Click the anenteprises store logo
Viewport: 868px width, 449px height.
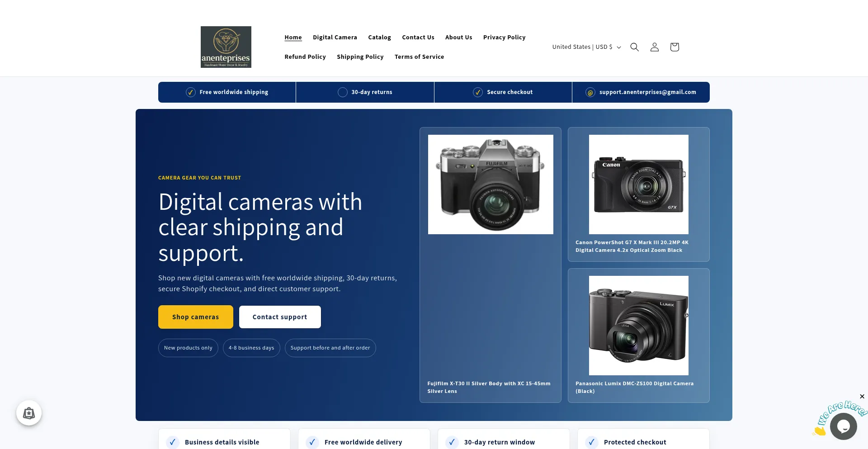point(226,47)
